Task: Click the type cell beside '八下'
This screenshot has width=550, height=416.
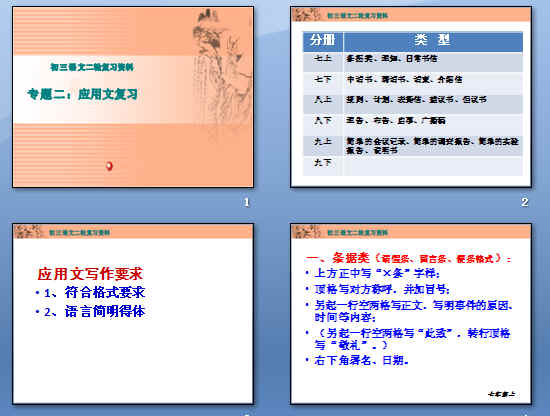Action: click(x=433, y=125)
